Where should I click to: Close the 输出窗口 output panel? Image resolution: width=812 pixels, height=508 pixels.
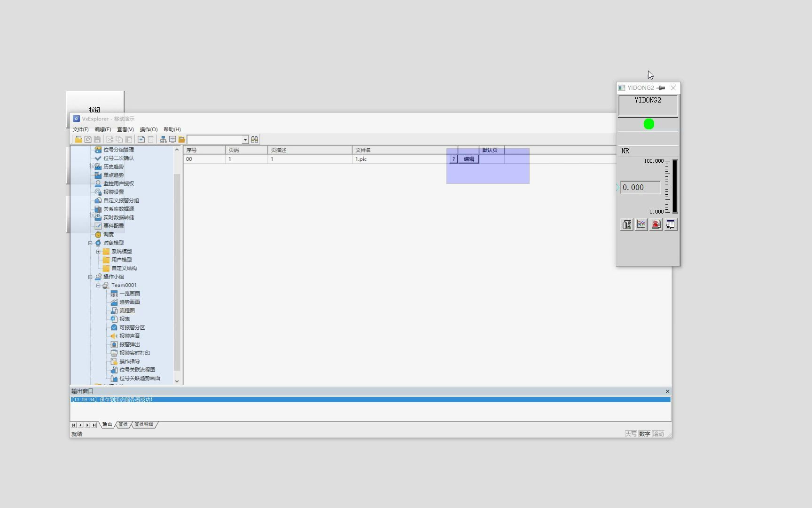point(667,391)
